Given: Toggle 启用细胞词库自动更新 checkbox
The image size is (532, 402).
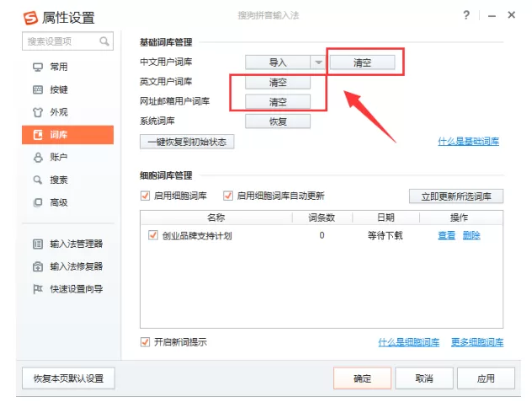Looking at the screenshot, I should point(228,196).
